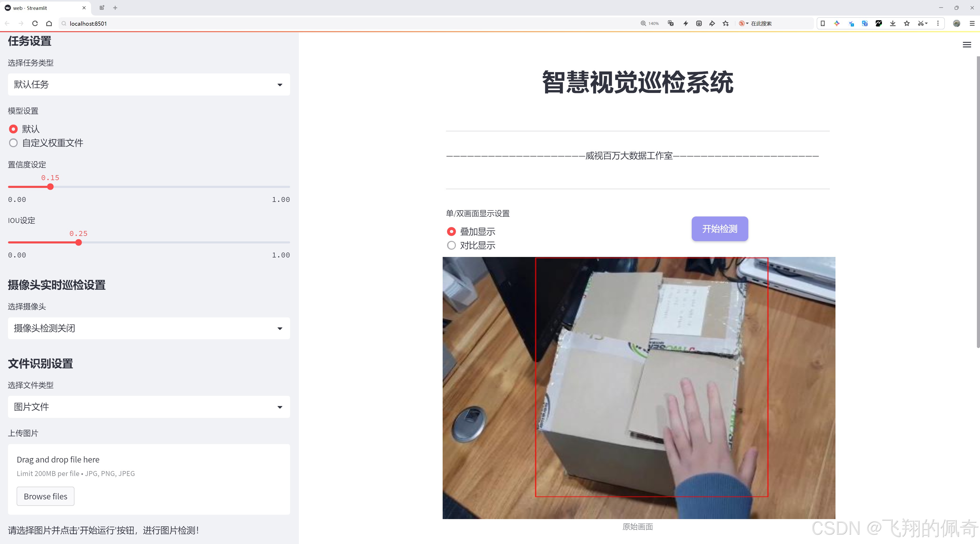Open a new browser tab
The width and height of the screenshot is (980, 544).
point(115,8)
